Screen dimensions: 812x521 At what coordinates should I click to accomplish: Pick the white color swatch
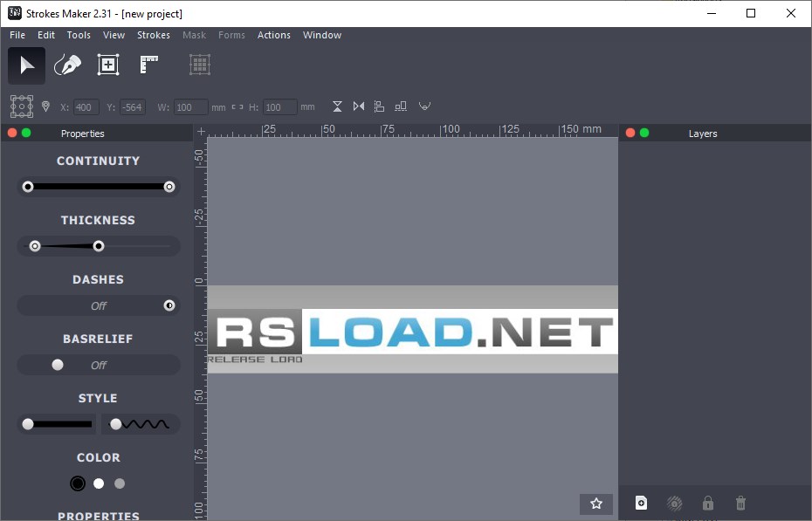coord(99,483)
